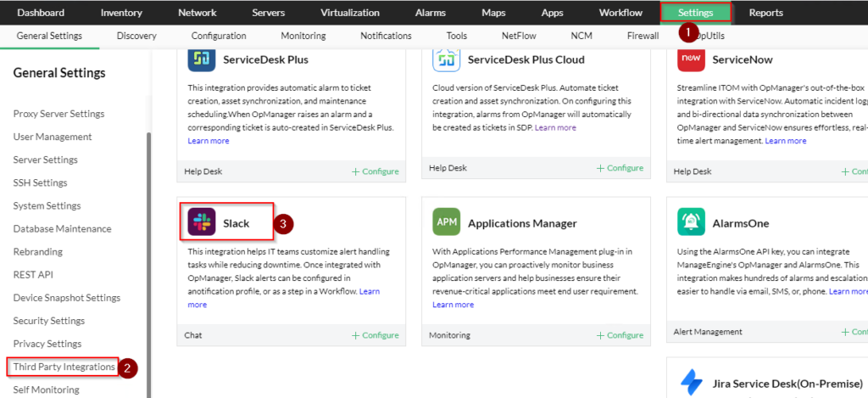
Task: Open Self Monitoring in sidebar
Action: click(46, 390)
